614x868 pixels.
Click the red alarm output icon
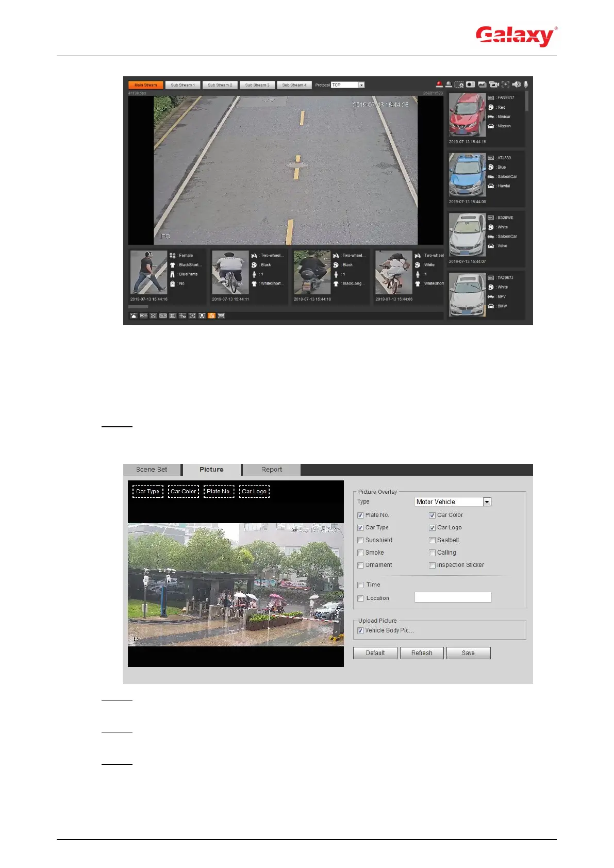(x=439, y=84)
